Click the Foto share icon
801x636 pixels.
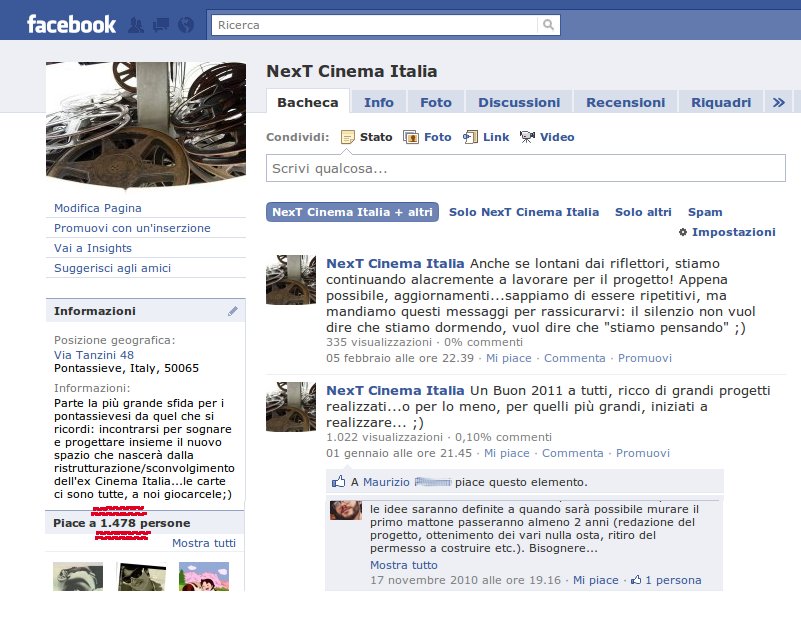(x=411, y=137)
